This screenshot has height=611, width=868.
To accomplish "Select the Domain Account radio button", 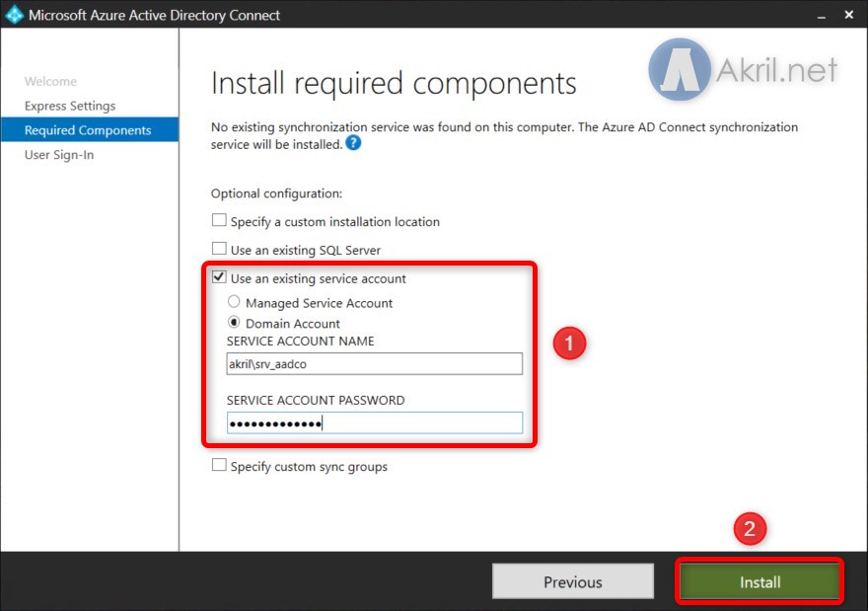I will [x=234, y=322].
